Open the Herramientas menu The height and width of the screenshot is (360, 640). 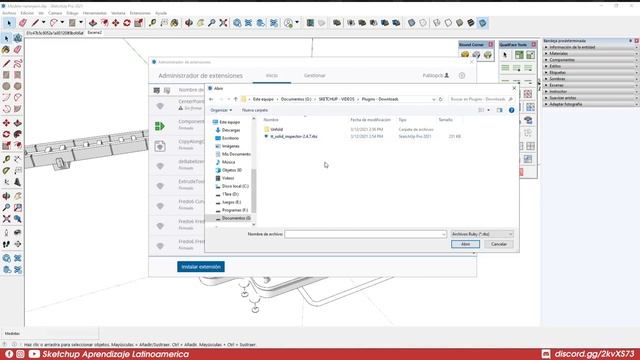coord(95,13)
